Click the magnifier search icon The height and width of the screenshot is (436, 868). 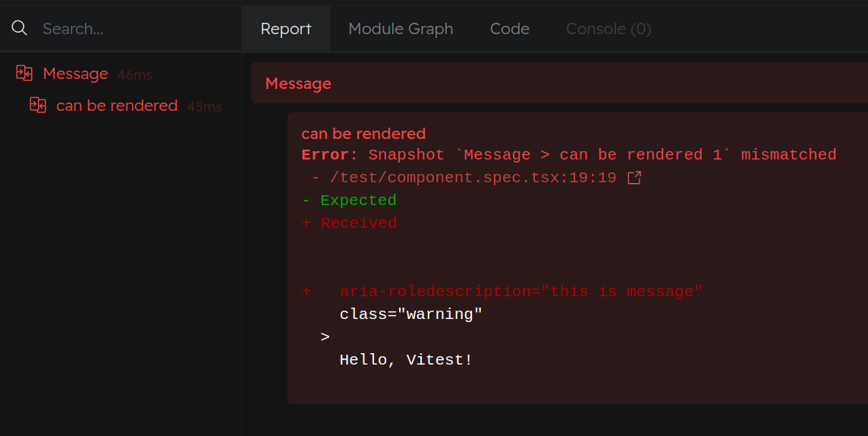20,28
